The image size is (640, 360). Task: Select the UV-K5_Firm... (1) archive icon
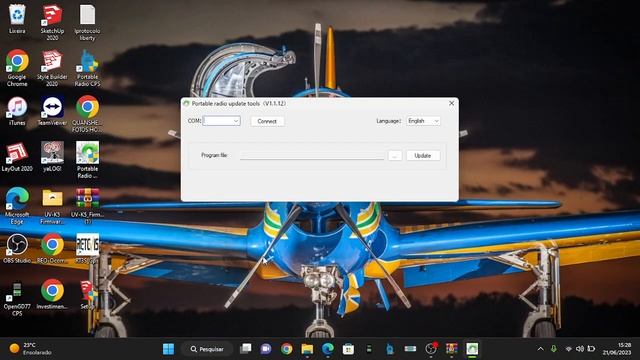pos(87,206)
